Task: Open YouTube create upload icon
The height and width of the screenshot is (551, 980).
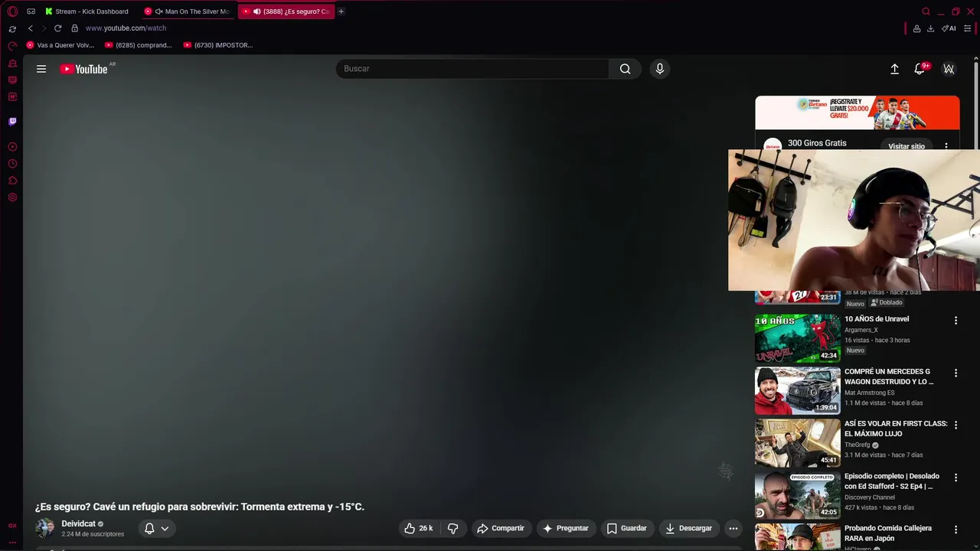Action: click(x=894, y=69)
